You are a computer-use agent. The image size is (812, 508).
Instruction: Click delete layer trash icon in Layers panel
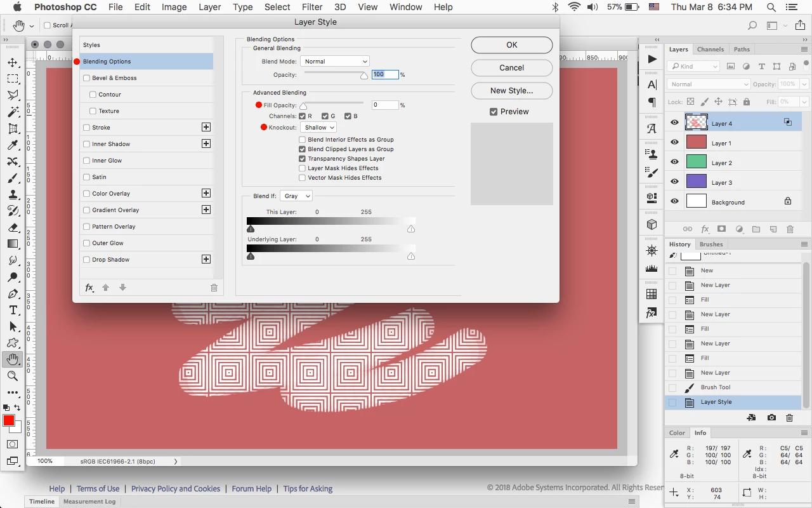click(790, 229)
